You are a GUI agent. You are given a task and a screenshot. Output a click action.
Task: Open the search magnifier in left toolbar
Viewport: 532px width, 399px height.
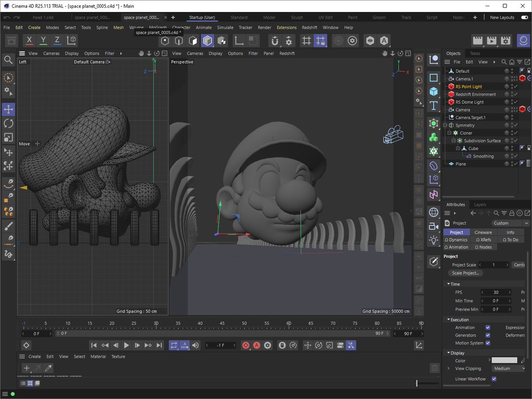[8, 60]
